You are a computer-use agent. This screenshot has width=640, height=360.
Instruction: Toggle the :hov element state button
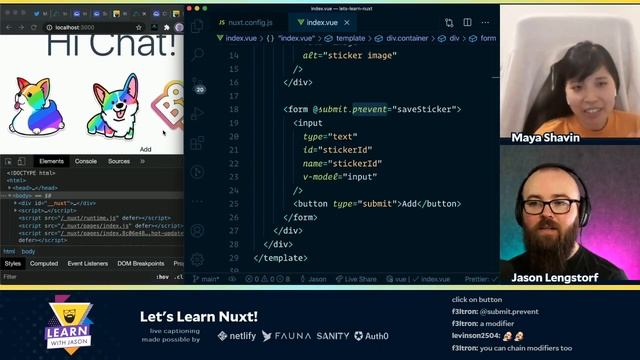tap(162, 277)
